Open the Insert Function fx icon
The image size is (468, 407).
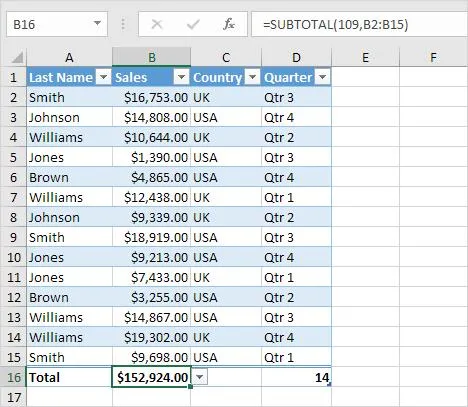[x=229, y=24]
